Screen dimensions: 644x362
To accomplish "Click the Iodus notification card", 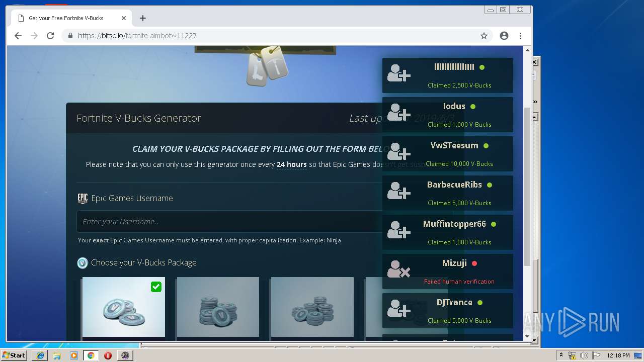I will 448,115.
